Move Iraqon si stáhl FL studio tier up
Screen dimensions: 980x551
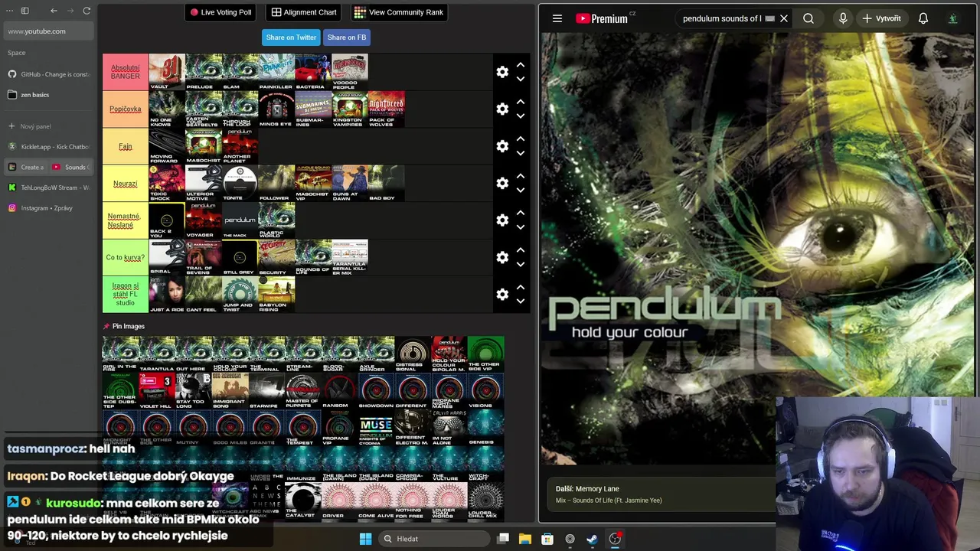(x=521, y=288)
